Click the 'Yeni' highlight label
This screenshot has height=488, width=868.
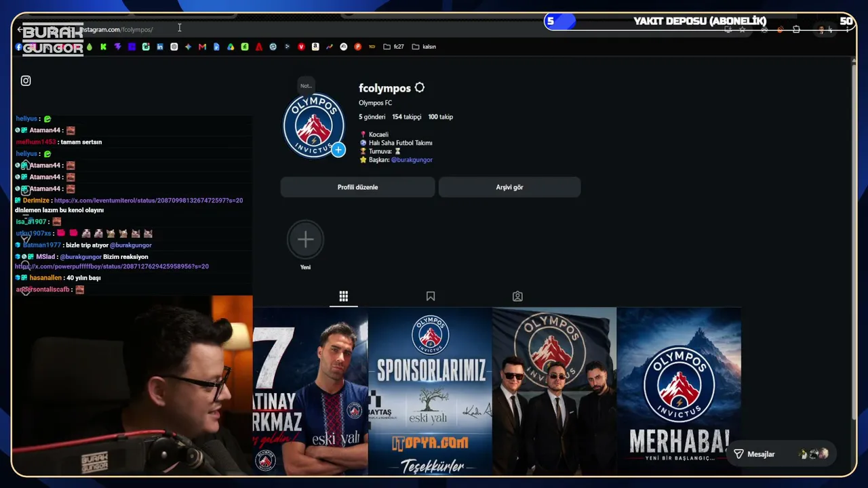306,267
